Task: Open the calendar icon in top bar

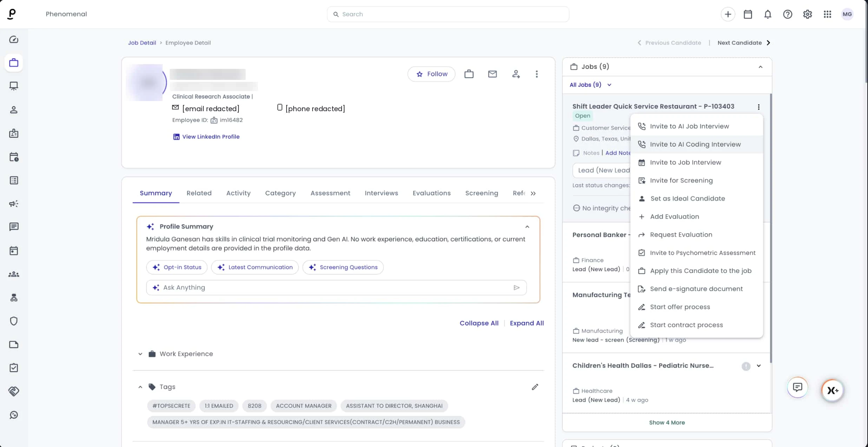Action: 748,14
